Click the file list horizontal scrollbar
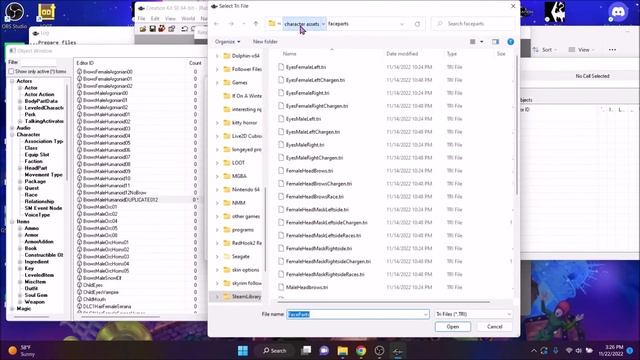The image size is (640, 360). coord(384,302)
